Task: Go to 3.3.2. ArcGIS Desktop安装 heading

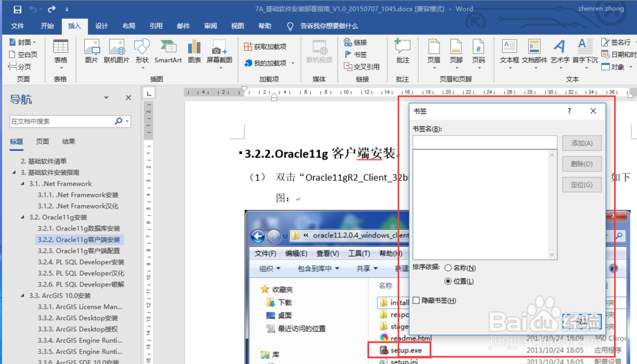Action: [x=78, y=318]
